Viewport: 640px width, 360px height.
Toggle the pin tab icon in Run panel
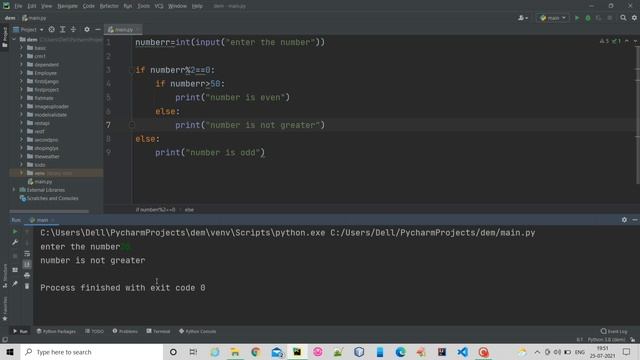(15, 284)
